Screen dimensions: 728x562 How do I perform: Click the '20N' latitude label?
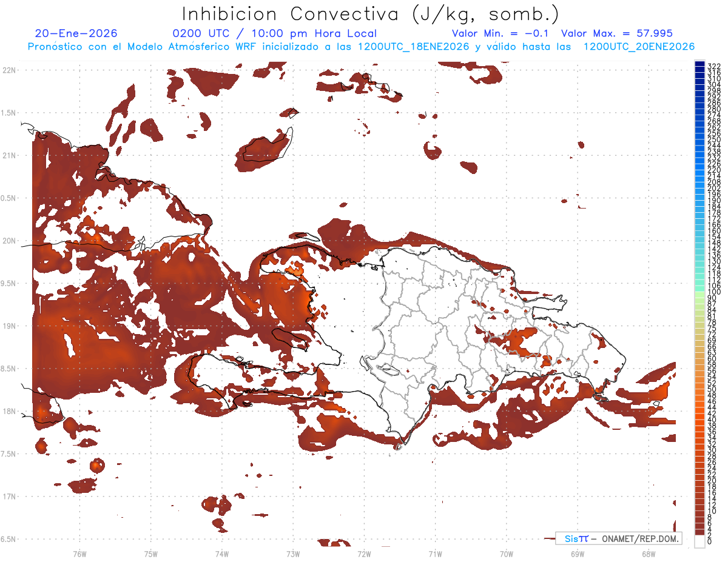click(9, 241)
